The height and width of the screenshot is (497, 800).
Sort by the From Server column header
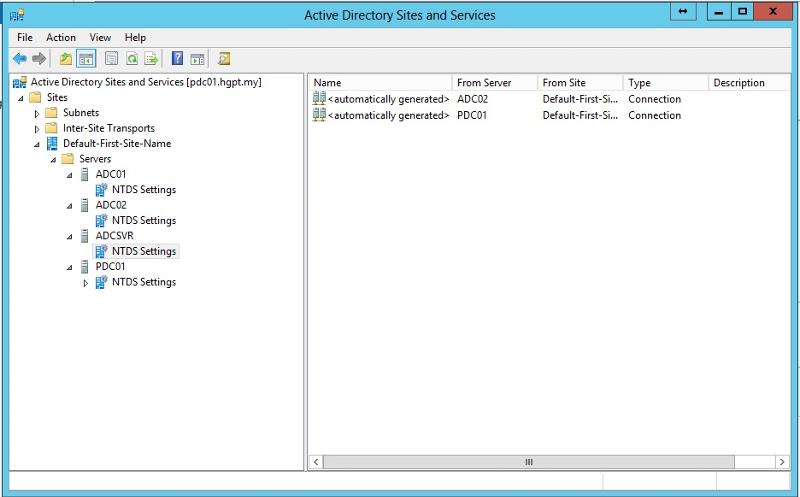tap(495, 82)
